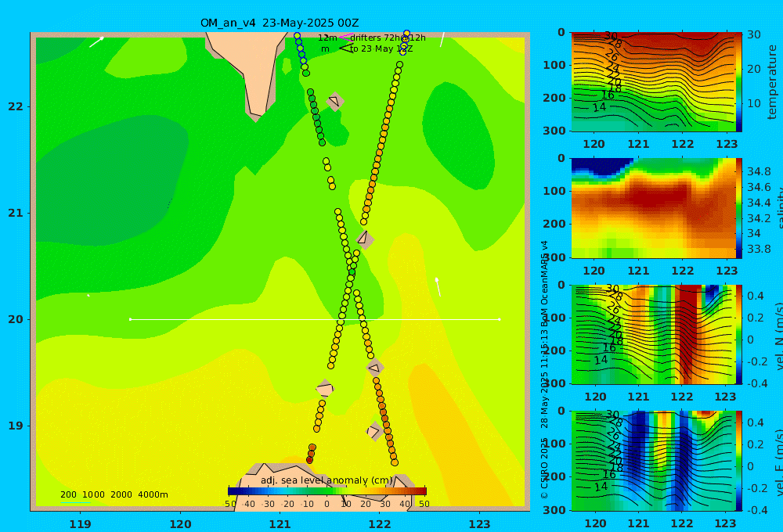Click the west endpoint of the white transect line
The image size is (783, 532).
(x=130, y=319)
